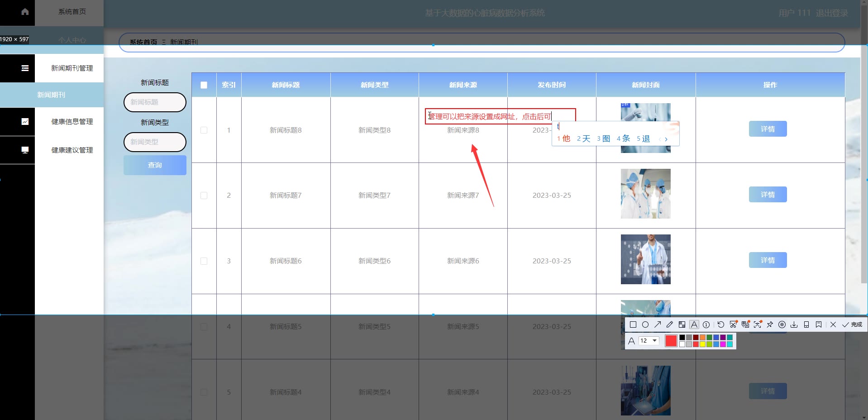
Task: Open 详情 for 新闻标题8 row
Action: 768,129
